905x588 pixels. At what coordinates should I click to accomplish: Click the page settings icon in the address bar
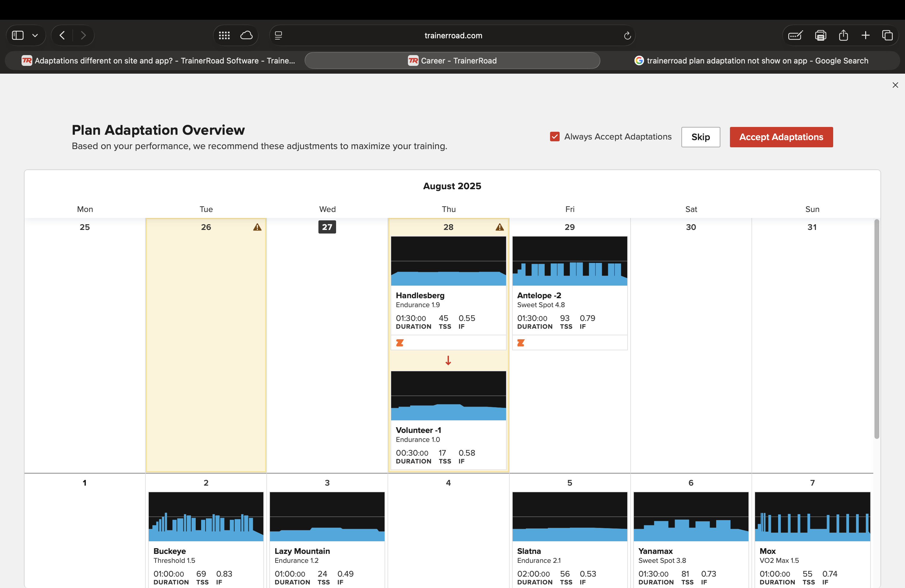click(278, 35)
